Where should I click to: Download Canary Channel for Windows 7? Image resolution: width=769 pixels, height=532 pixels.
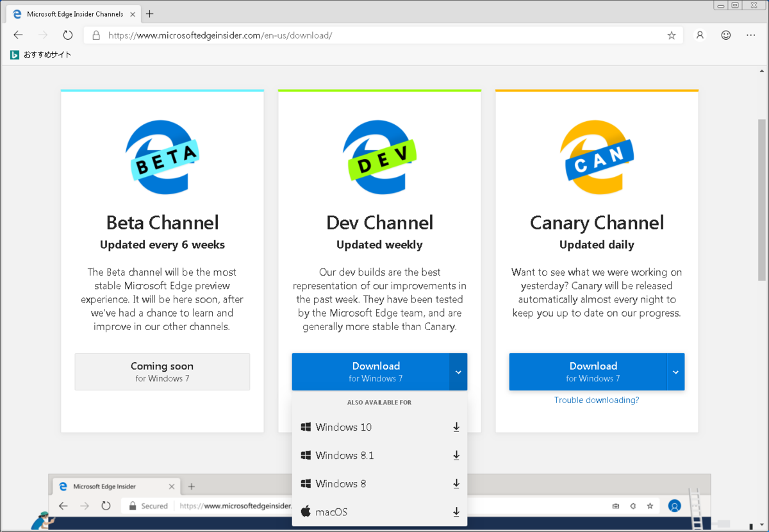588,372
